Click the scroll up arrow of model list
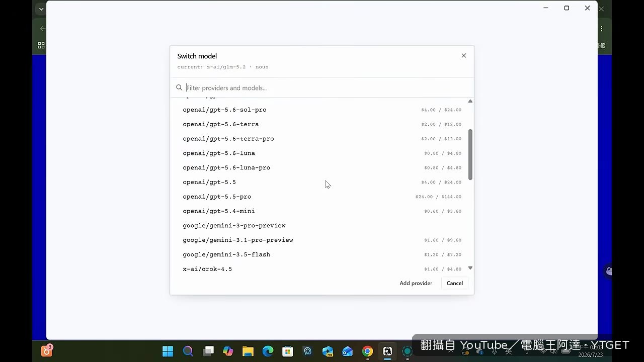 pyautogui.click(x=470, y=101)
